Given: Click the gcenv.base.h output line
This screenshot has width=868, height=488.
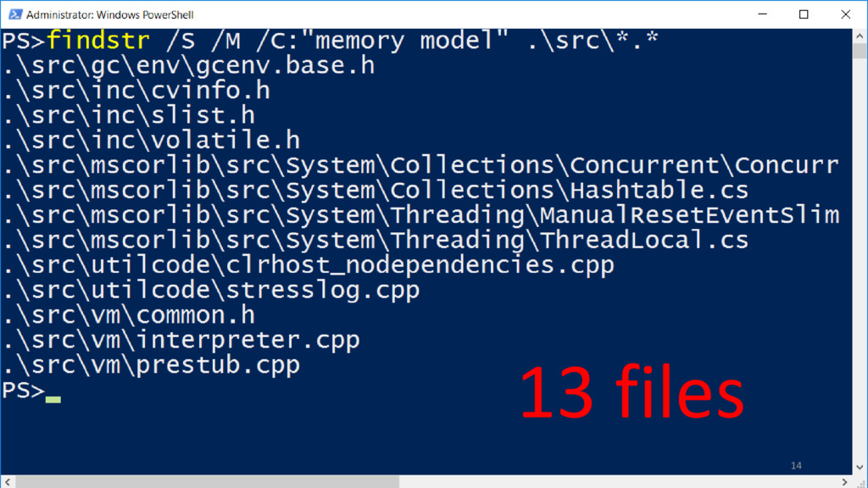Looking at the screenshot, I should coord(188,66).
